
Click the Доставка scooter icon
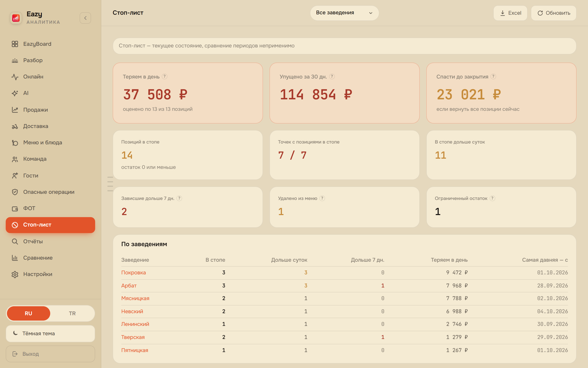(15, 126)
